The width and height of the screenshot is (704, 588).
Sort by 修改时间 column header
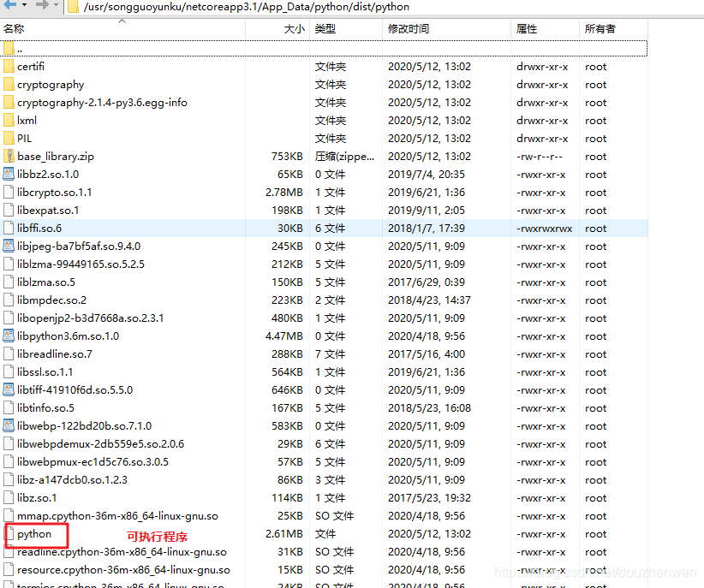tap(446, 29)
